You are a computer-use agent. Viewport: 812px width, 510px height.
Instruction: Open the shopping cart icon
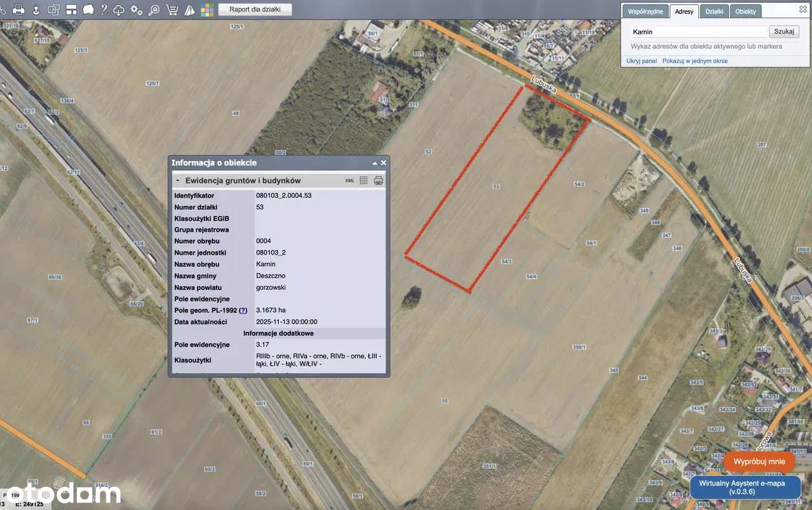pos(172,10)
